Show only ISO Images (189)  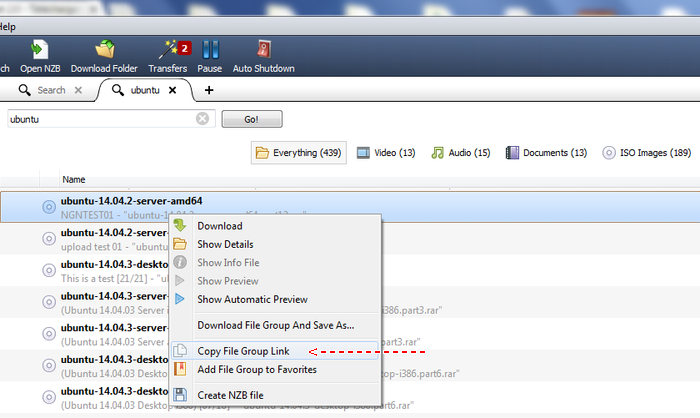tap(647, 153)
